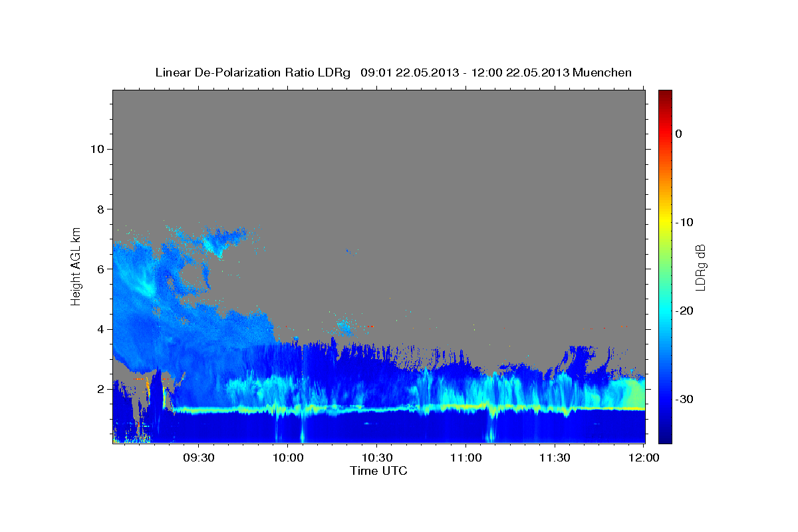Click the 10:30 time tick label
The height and width of the screenshot is (532, 798).
point(376,458)
